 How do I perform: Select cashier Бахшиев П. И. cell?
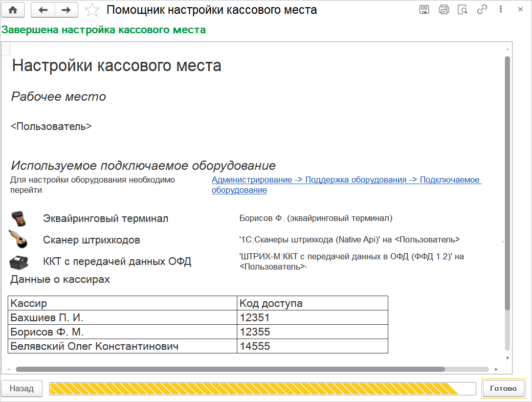[122, 318]
